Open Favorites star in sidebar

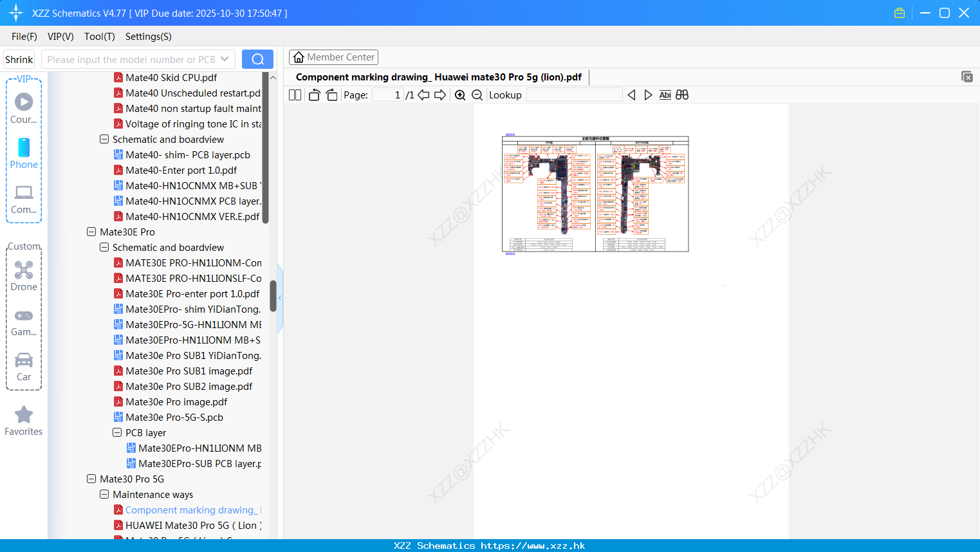coord(24,421)
